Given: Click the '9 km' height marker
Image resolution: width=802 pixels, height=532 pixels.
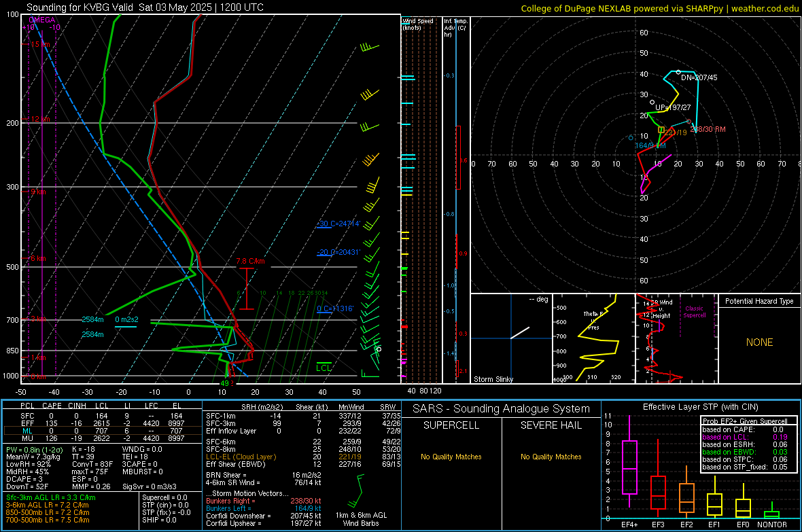Looking at the screenshot, I should [38, 192].
